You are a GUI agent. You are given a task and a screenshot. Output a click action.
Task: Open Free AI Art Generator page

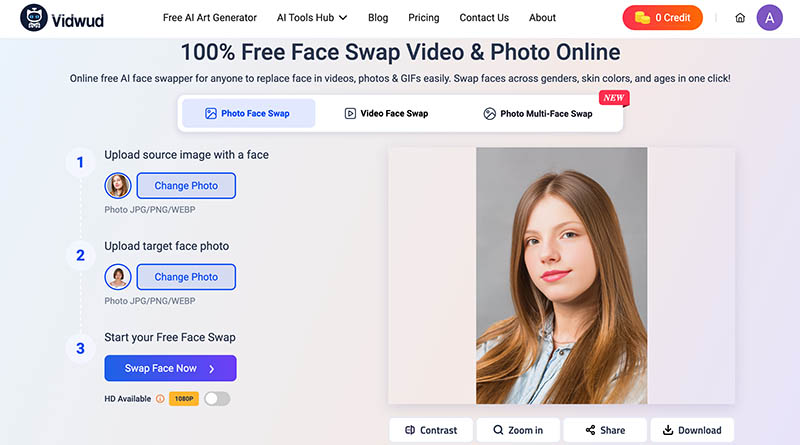210,18
